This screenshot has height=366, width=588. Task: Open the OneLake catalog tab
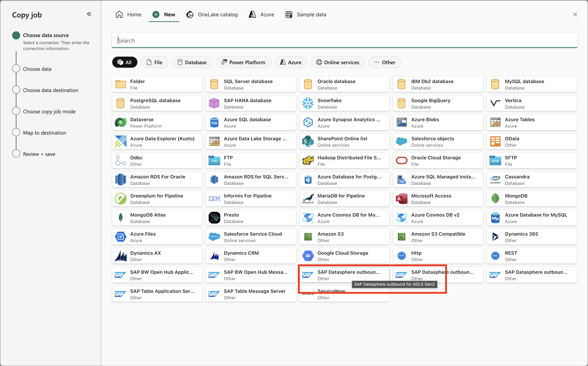click(x=212, y=14)
